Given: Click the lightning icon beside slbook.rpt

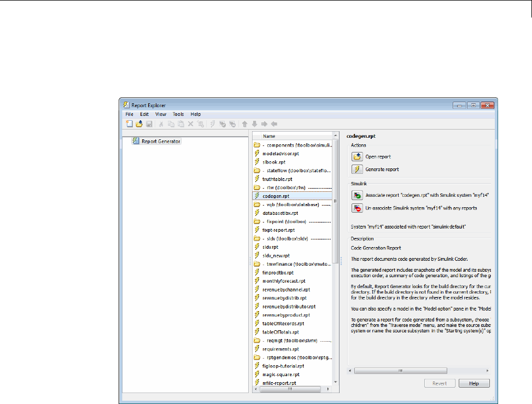Looking at the screenshot, I should point(257,162).
